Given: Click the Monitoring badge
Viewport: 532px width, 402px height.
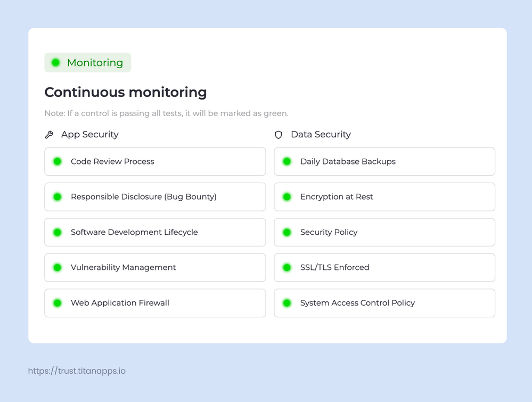Looking at the screenshot, I should (87, 62).
